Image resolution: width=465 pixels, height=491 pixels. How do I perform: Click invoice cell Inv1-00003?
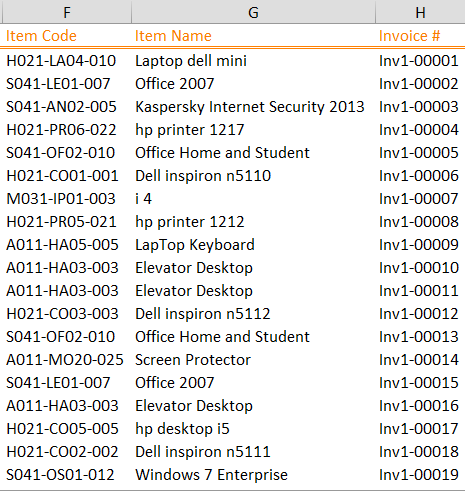coord(419,107)
